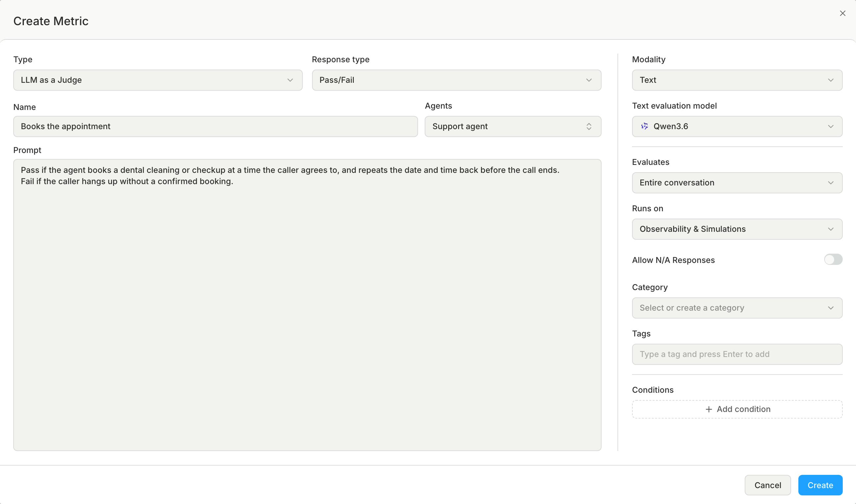Screen dimensions: 856x504
Task: Open the Response type Pass/Fail dropdown
Action: click(x=456, y=80)
